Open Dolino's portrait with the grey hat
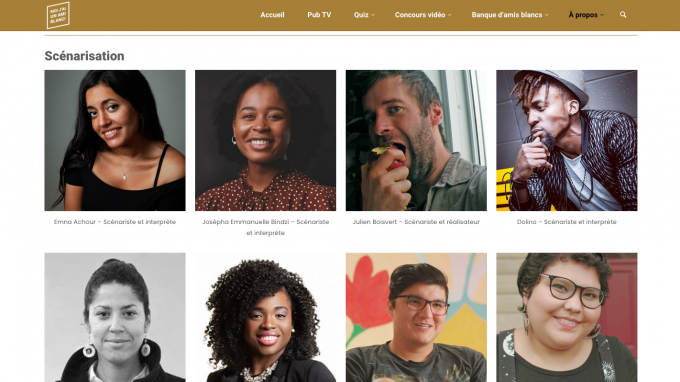The image size is (680, 382). (567, 140)
